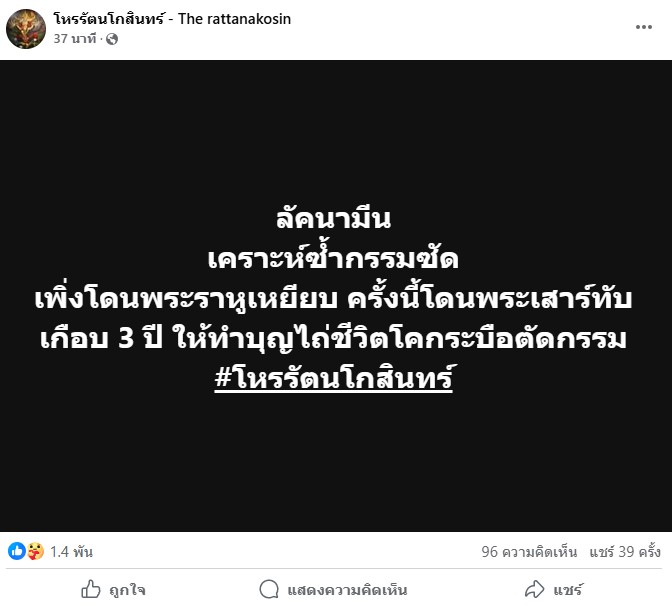
Task: Click the globe public privacy icon
Action: [x=112, y=39]
